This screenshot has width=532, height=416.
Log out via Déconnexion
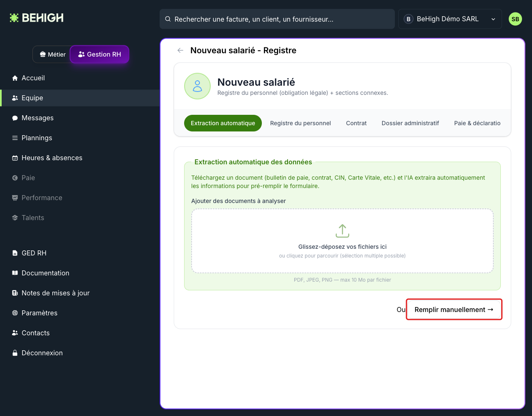click(x=80, y=353)
